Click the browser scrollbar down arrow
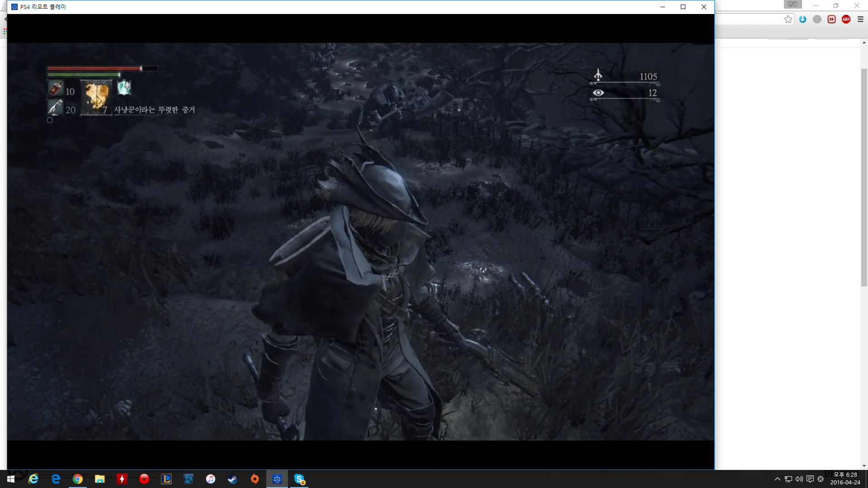Screen dimensions: 868x488 [864, 466]
